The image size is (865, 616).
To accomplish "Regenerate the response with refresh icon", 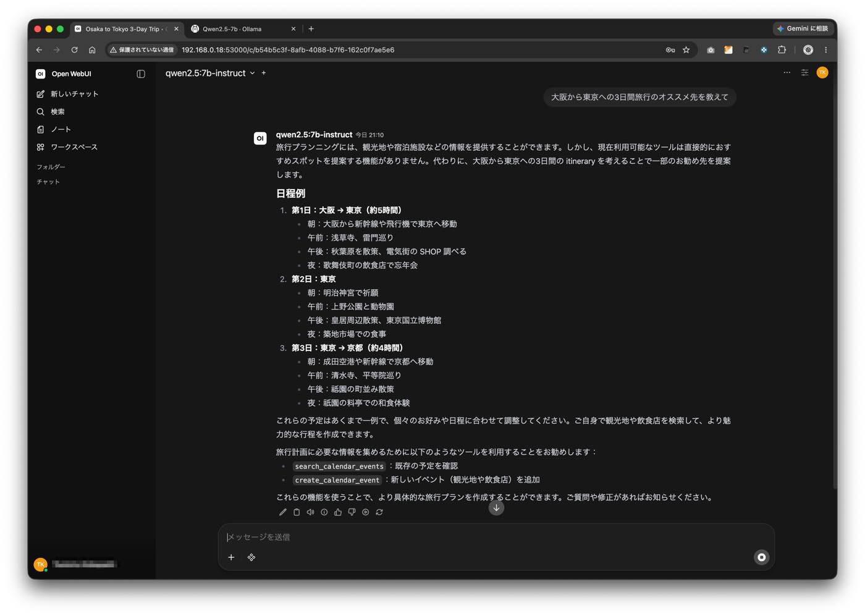I will pos(379,512).
